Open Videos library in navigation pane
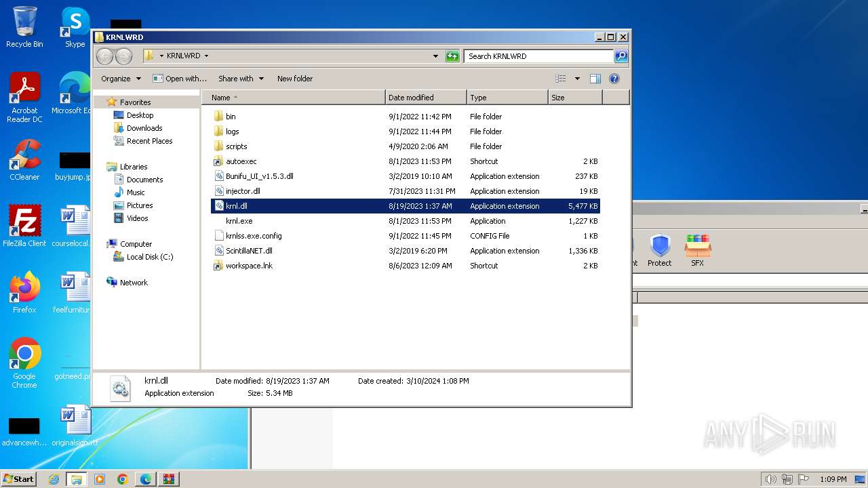This screenshot has width=868, height=488. click(137, 218)
